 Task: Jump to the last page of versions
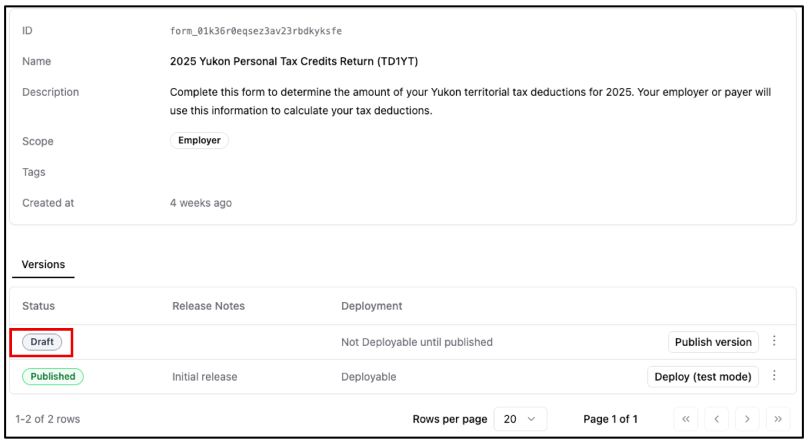click(777, 419)
